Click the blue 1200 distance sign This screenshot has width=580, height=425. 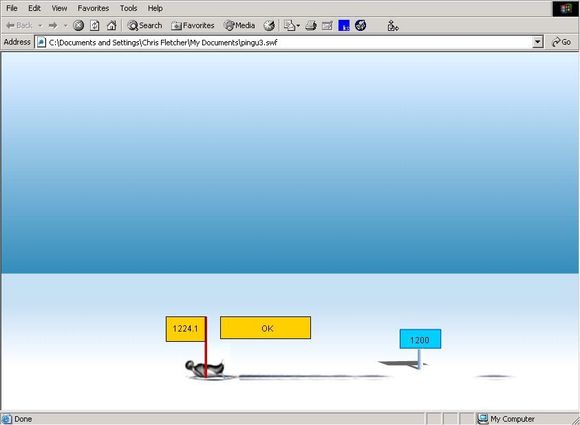[420, 339]
